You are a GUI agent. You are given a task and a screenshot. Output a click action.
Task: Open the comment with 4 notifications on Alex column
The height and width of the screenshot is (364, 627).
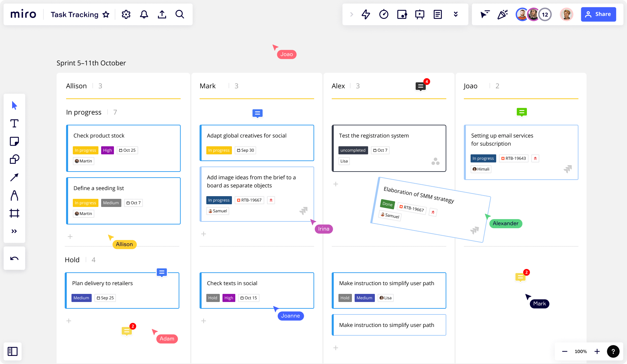pyautogui.click(x=420, y=86)
